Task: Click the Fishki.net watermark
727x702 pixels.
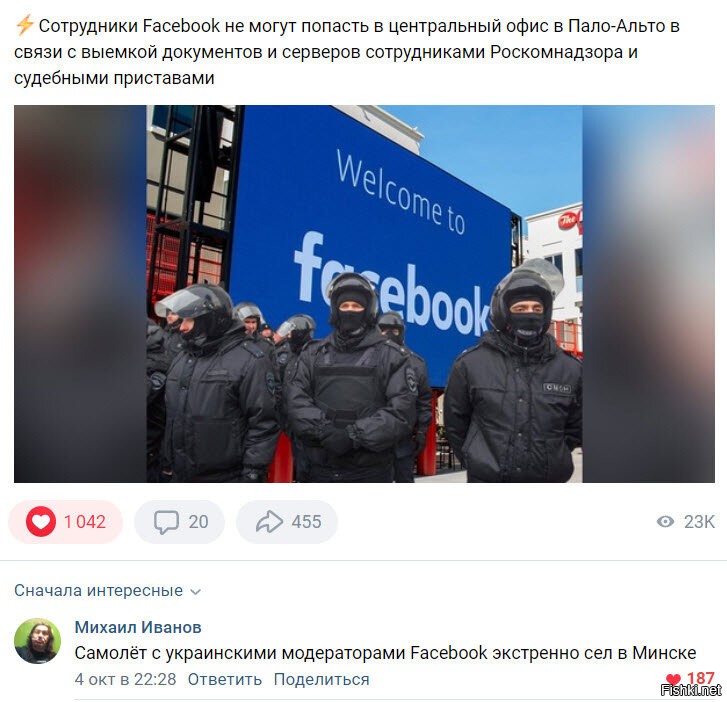Action: click(x=691, y=690)
